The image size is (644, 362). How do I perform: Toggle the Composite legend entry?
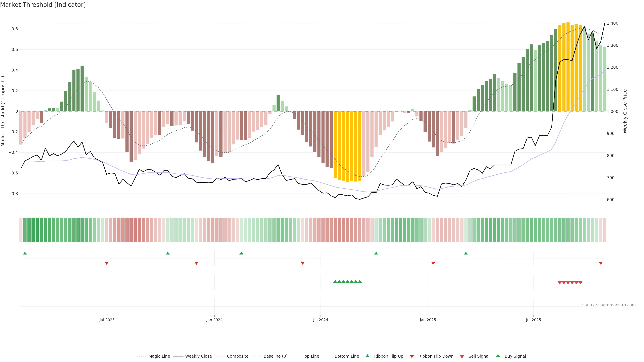(237, 356)
